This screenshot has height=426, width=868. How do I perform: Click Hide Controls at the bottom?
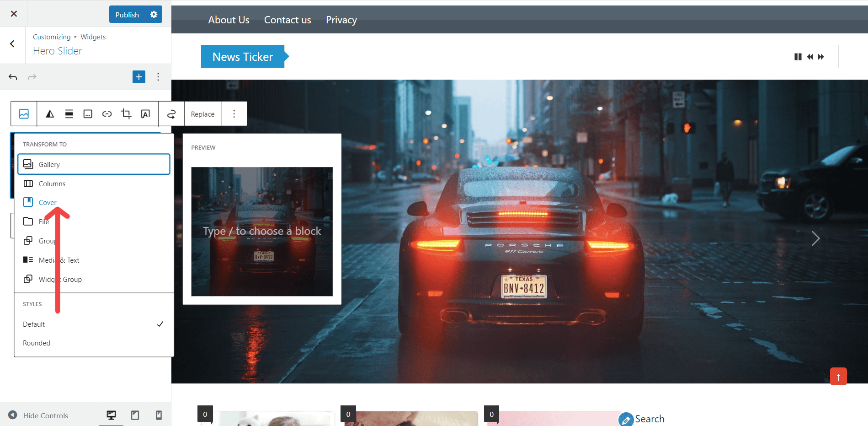click(38, 415)
